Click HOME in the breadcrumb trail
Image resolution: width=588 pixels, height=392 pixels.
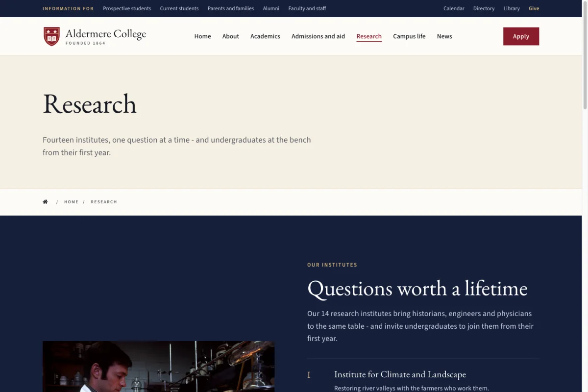(x=71, y=202)
